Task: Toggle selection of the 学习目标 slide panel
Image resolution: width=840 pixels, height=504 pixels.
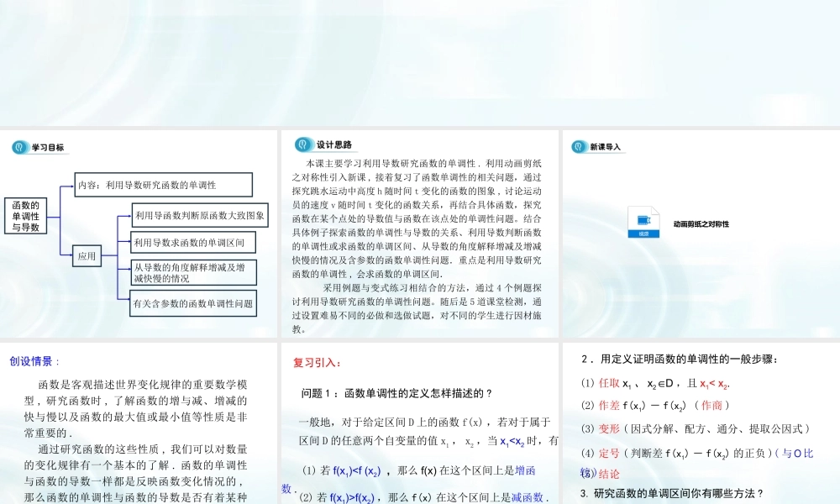Action: [139, 235]
